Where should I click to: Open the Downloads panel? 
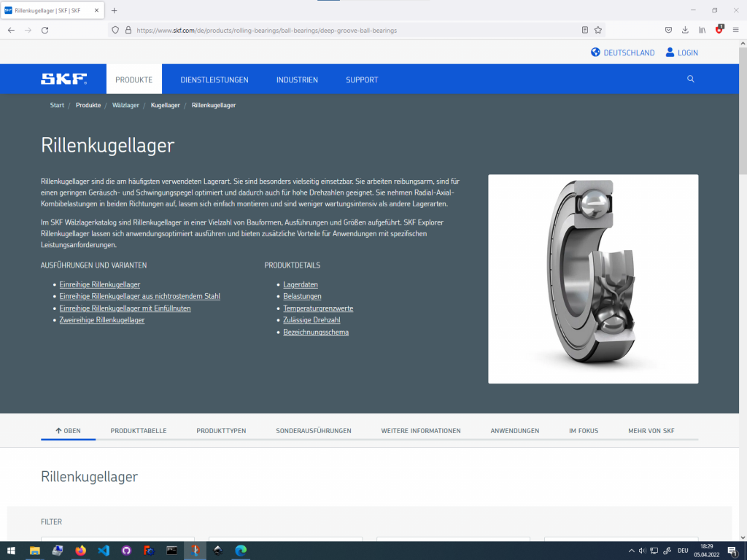tap(684, 30)
